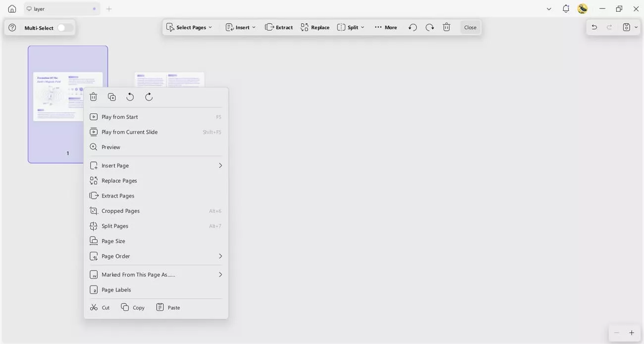
Task: Choose Page Size menu entry
Action: pos(156,241)
